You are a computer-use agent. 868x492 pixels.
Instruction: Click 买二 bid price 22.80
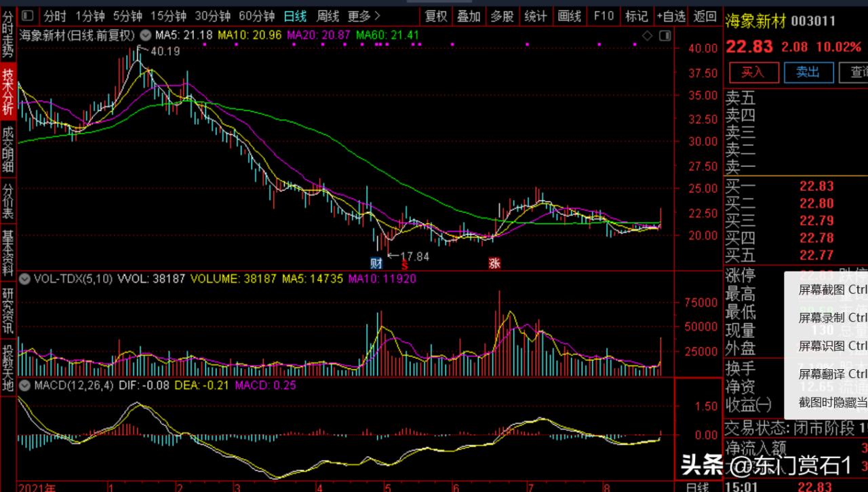[x=816, y=203]
